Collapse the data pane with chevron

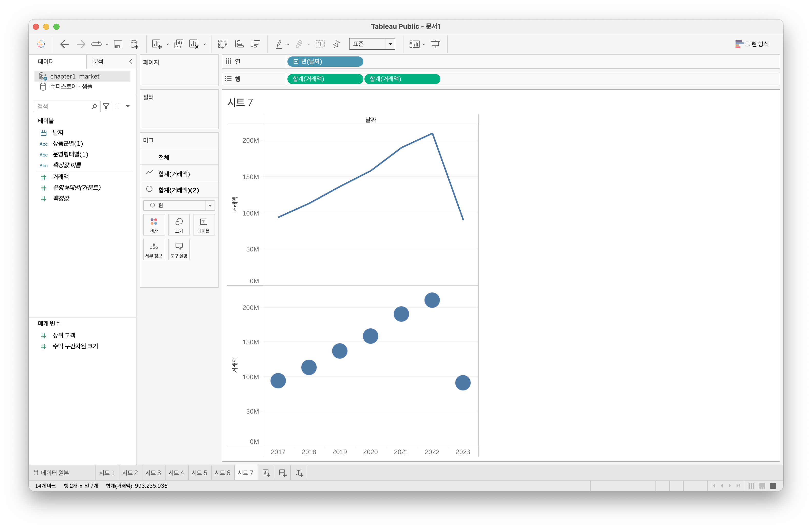tap(131, 61)
